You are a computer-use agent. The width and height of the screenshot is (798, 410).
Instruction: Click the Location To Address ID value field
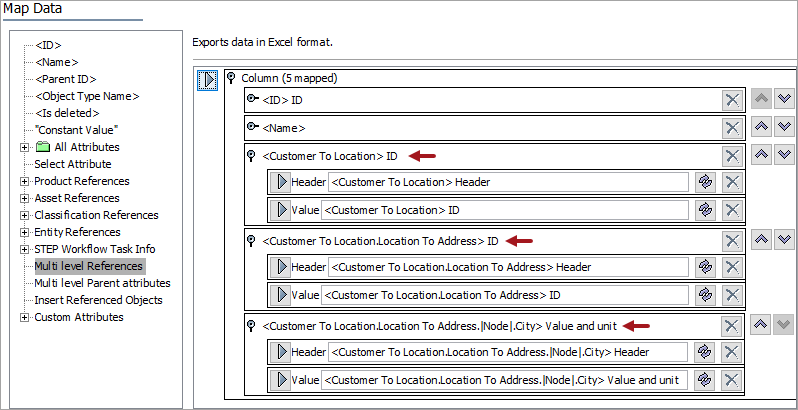click(x=504, y=295)
